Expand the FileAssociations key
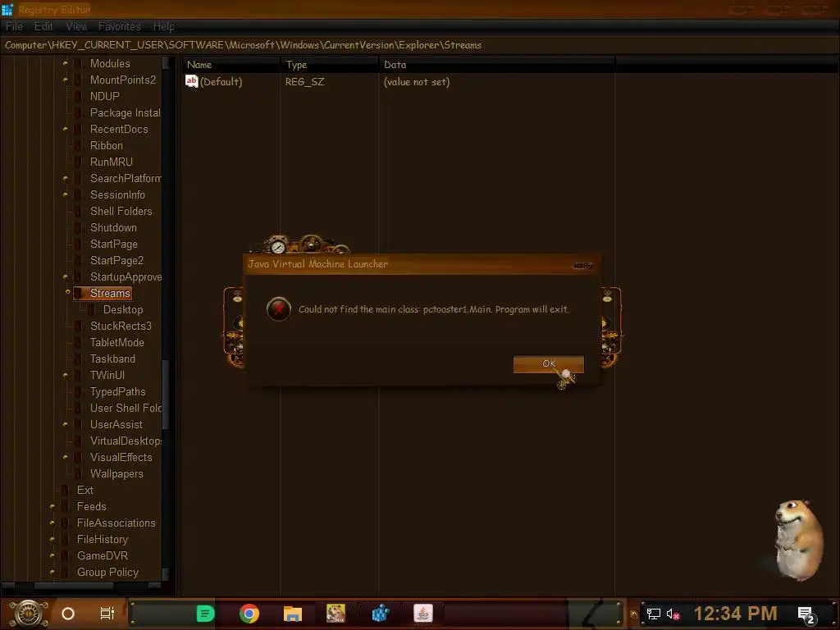Screen dimensions: 840x630 point(52,523)
